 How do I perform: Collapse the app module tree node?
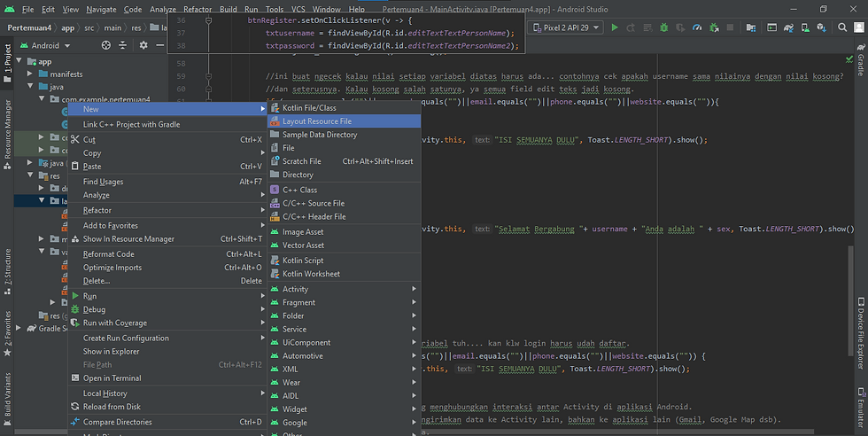pos(19,61)
